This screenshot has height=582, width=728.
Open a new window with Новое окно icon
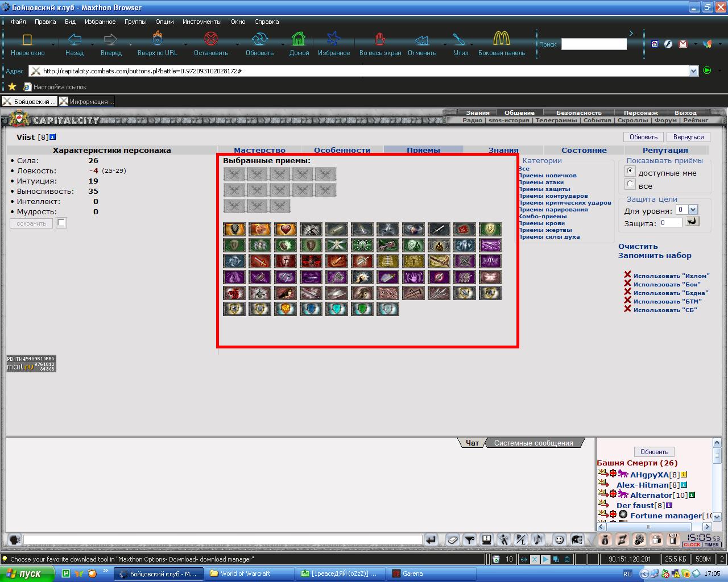click(x=27, y=39)
